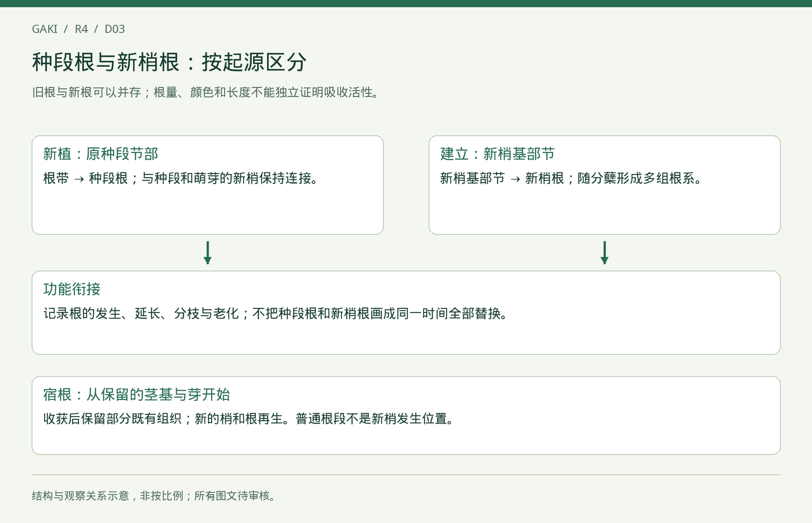Click the heading 宿根：从保留的茎基与芽开始

[x=137, y=394]
